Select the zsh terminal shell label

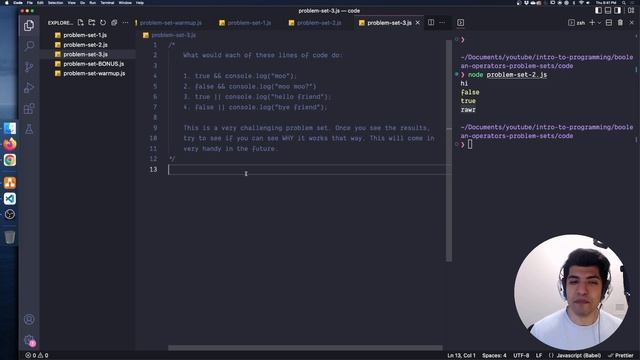[x=577, y=23]
